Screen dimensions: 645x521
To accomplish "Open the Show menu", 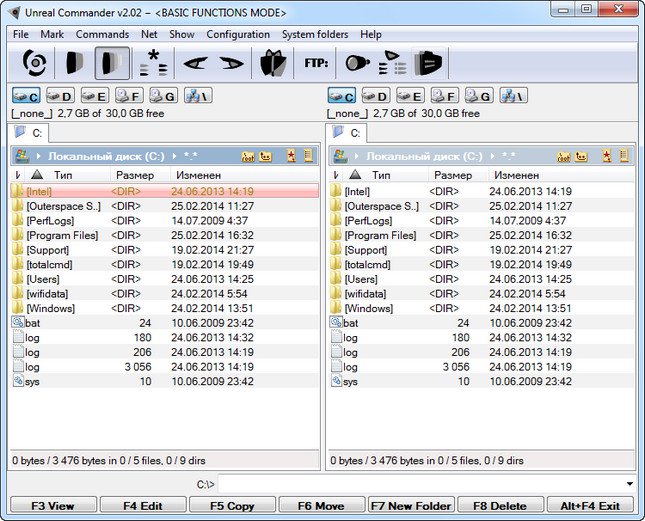I will (x=182, y=34).
